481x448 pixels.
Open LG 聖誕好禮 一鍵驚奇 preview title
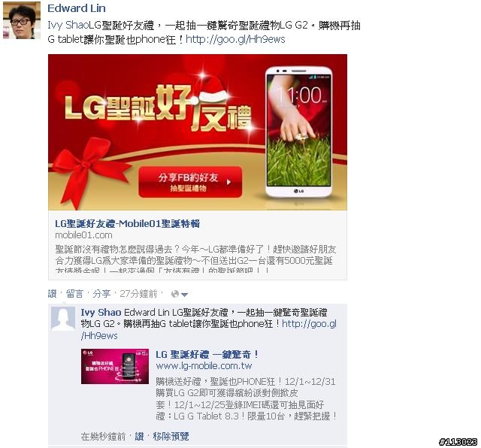point(207,354)
